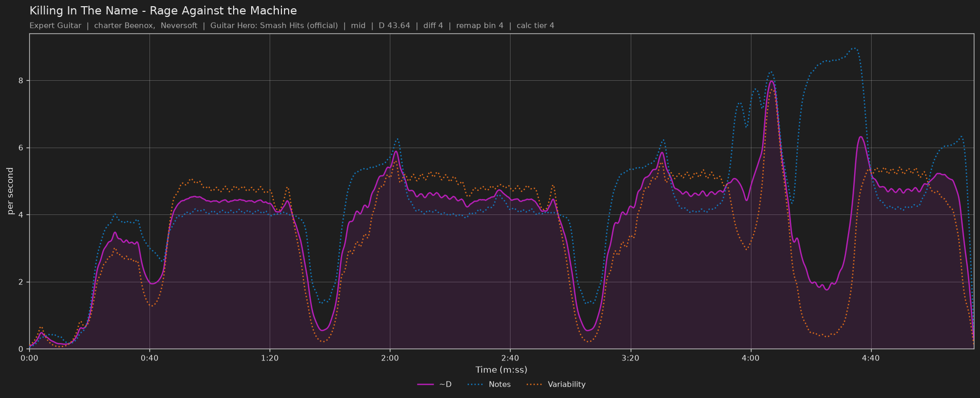Click the 'Notes' legend entry

489,384
